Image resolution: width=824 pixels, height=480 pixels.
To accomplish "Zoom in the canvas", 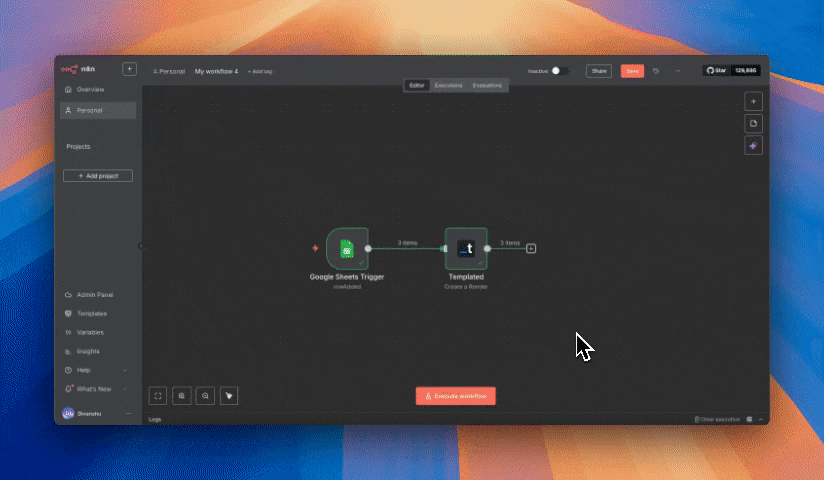I will 181,396.
